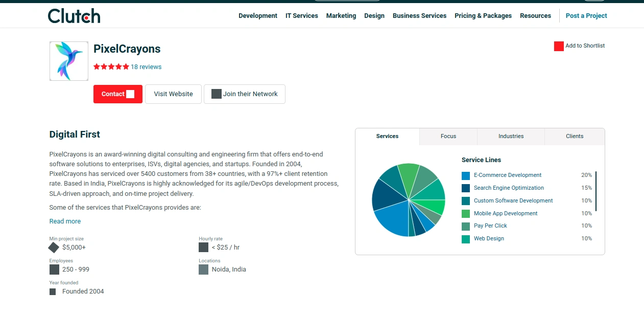Click the 20% value for E-Commerce Development
This screenshot has height=314, width=644.
[x=586, y=175]
